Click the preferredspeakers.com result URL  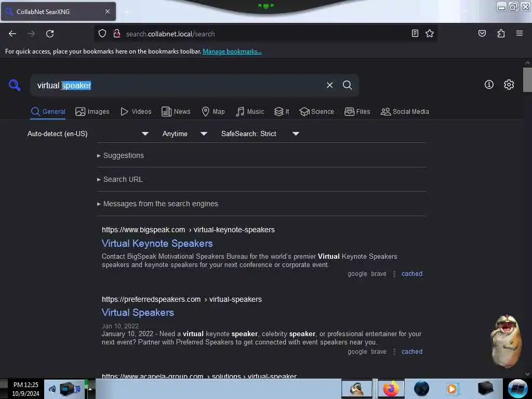(182, 299)
